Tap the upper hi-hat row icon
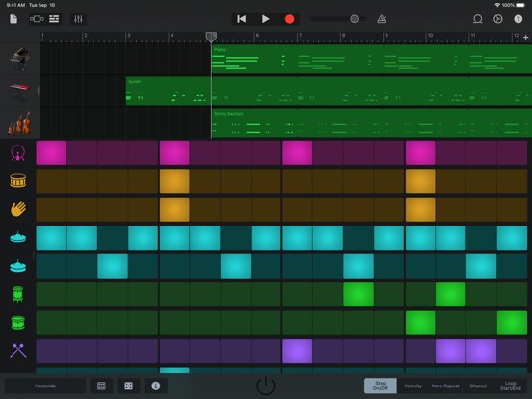The height and width of the screenshot is (399, 532). tap(18, 237)
